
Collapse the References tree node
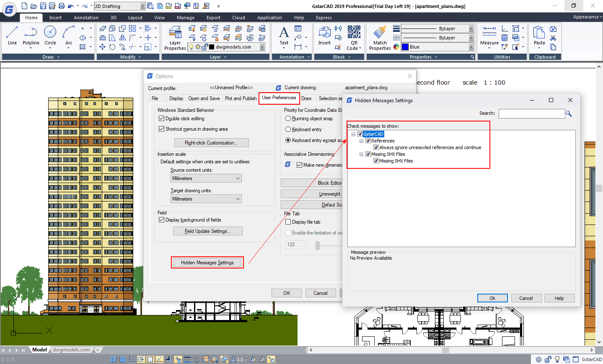click(x=361, y=141)
